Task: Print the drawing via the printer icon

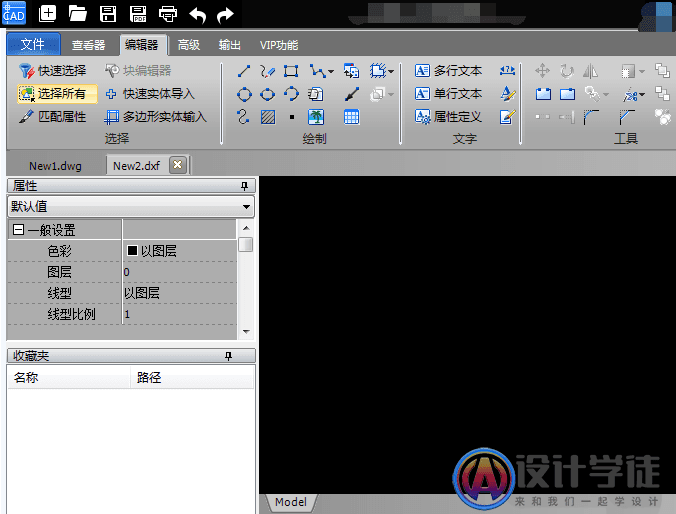Action: pos(168,14)
